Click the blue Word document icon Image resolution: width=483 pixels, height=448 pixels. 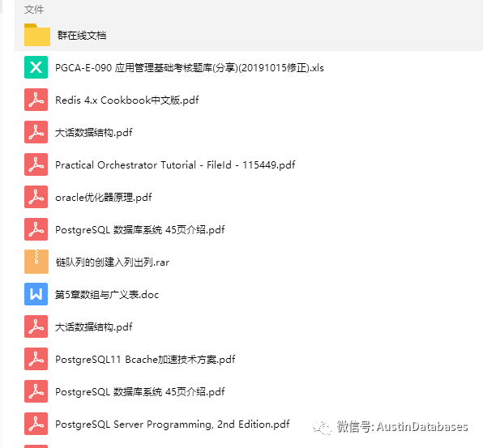click(x=36, y=294)
